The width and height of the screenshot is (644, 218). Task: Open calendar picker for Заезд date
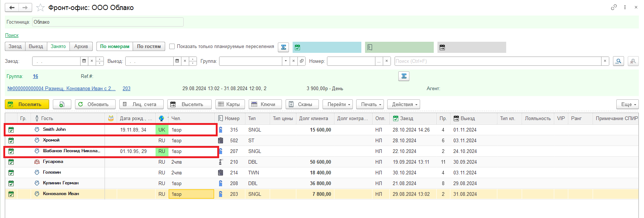(84, 61)
